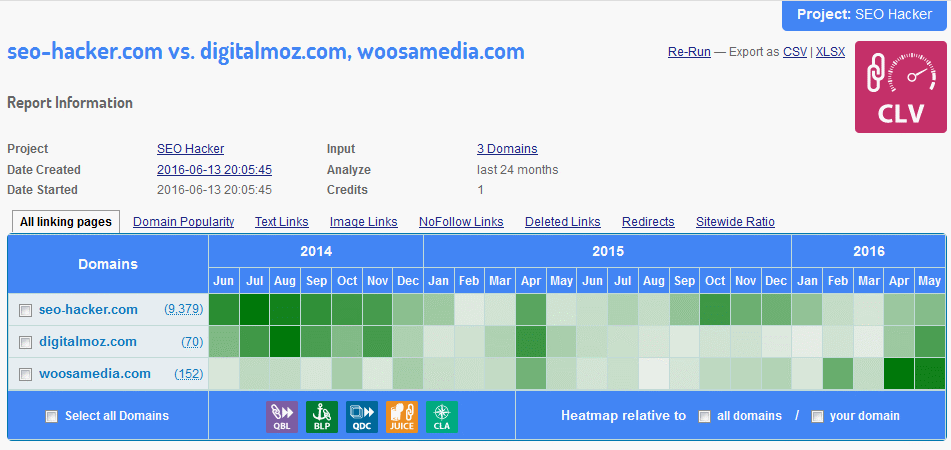Toggle heatmap relative to your domain
The width and height of the screenshot is (951, 450).
pyautogui.click(x=817, y=416)
